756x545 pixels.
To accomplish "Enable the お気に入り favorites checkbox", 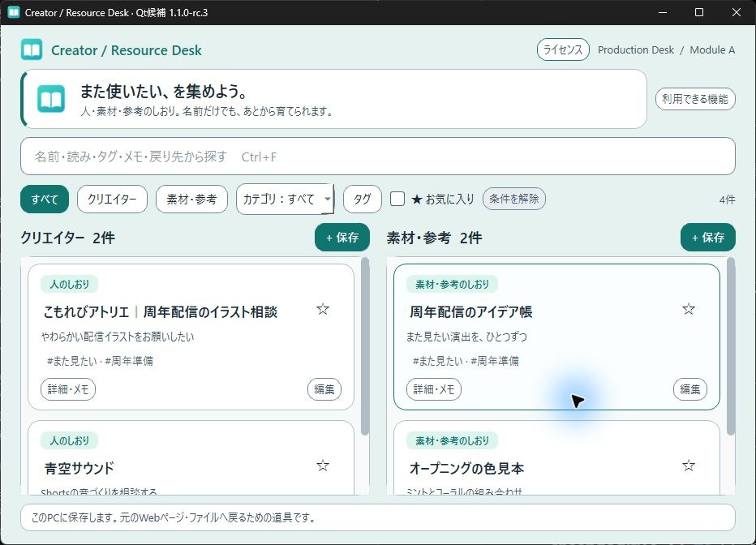I will (x=397, y=199).
